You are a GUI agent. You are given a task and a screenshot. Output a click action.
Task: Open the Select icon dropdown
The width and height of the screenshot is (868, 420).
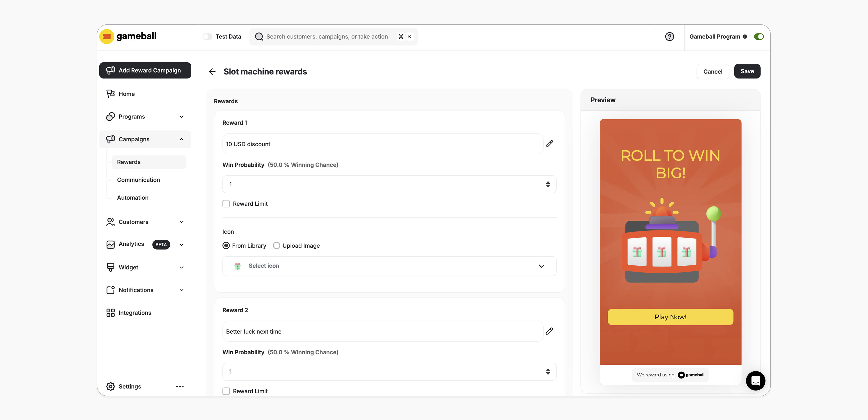389,266
